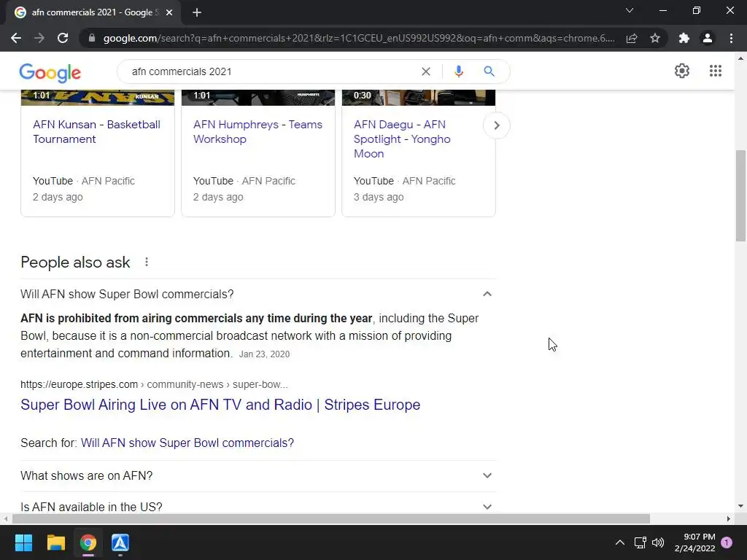Click the scroll down arrow at page bottom
This screenshot has width=747, height=560.
(740, 506)
